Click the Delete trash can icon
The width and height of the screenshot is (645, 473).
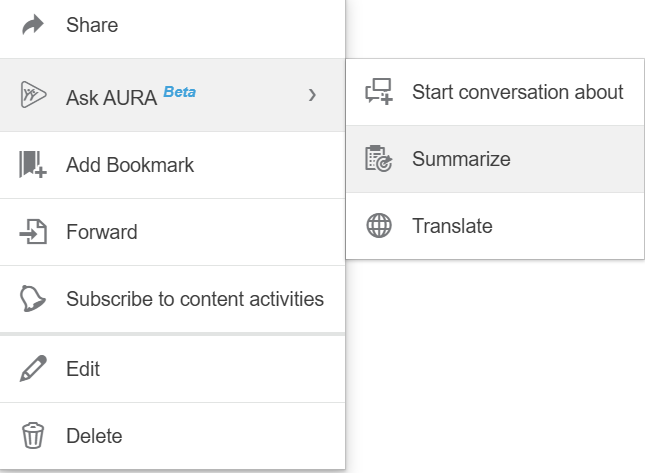pyautogui.click(x=33, y=436)
